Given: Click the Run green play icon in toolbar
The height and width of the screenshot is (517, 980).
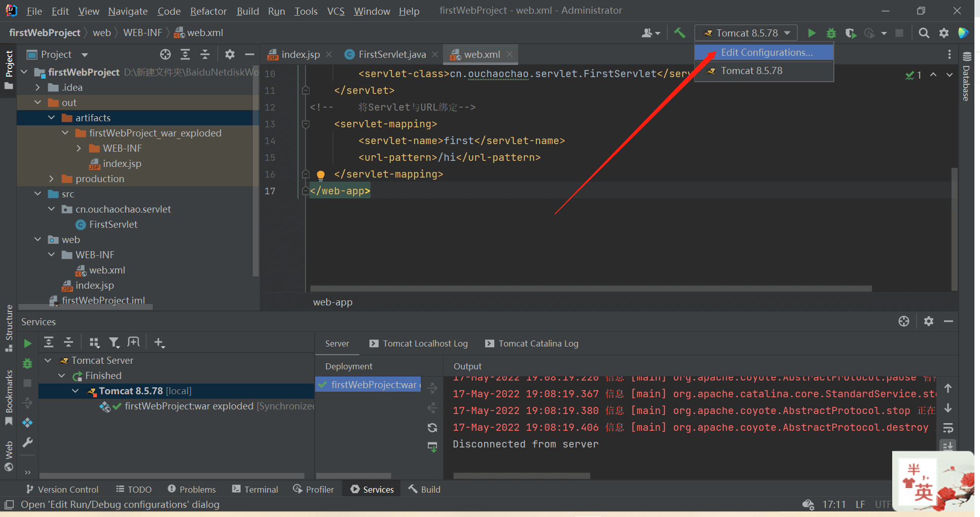Looking at the screenshot, I should [812, 33].
